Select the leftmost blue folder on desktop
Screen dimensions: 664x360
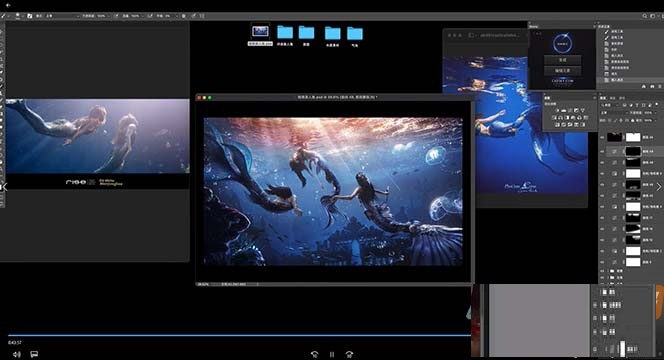[285, 32]
